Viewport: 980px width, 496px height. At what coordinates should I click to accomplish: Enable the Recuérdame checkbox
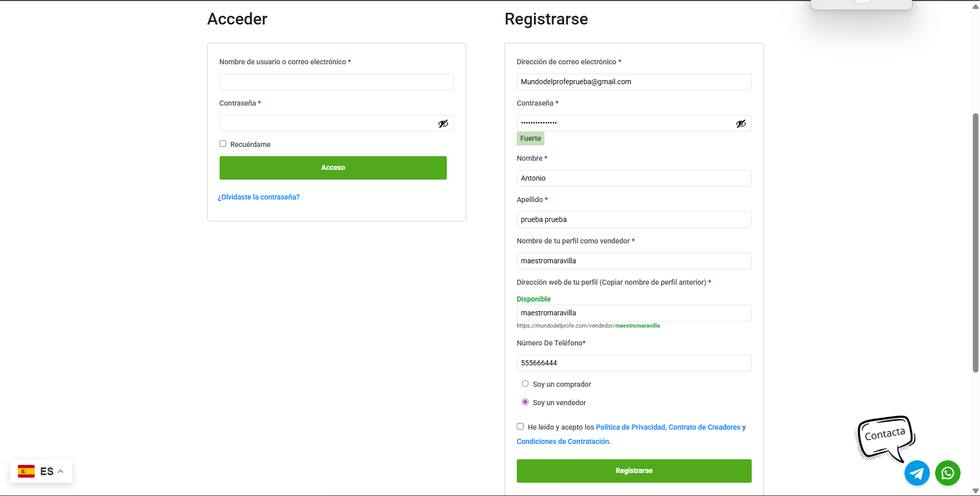click(x=223, y=144)
